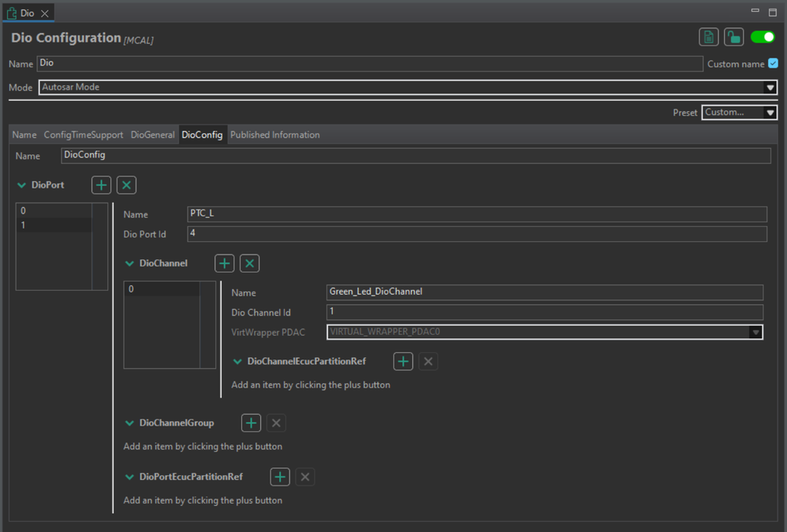Click the unlock padlock icon
Image resolution: width=787 pixels, height=532 pixels.
(733, 37)
